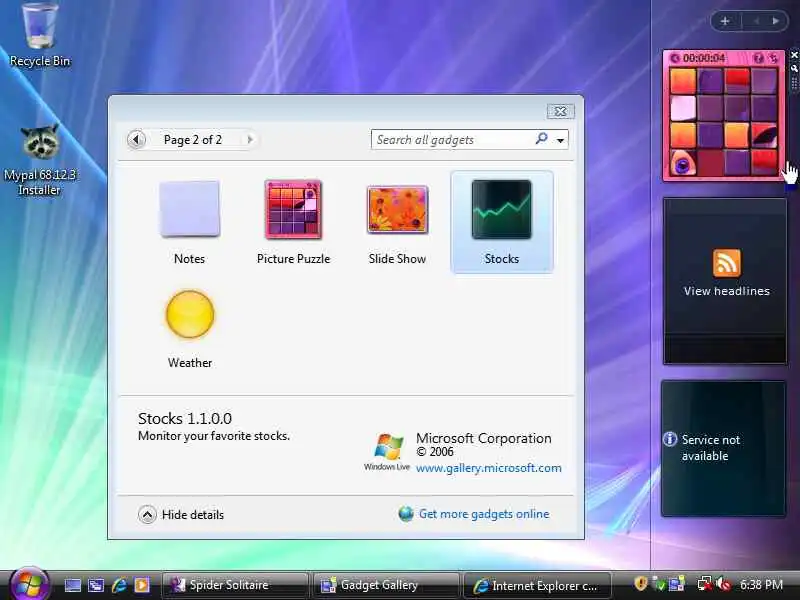The width and height of the screenshot is (800, 600).
Task: Show the puzzle solution picture hint icon
Action: (x=759, y=59)
